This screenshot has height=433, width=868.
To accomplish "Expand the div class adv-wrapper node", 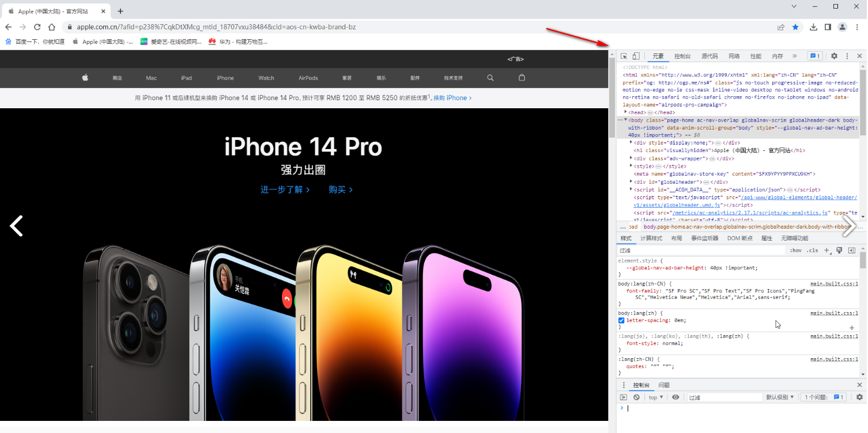I will click(x=631, y=158).
